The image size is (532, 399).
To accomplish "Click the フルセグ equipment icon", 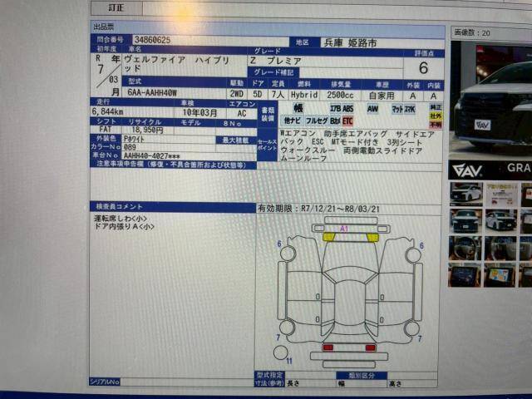I will click(316, 121).
